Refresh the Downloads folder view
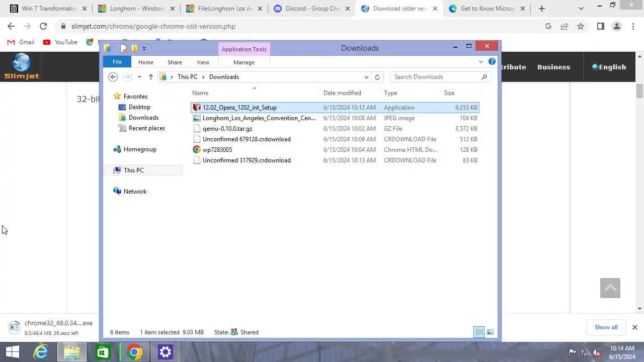This screenshot has height=362, width=644. click(377, 77)
